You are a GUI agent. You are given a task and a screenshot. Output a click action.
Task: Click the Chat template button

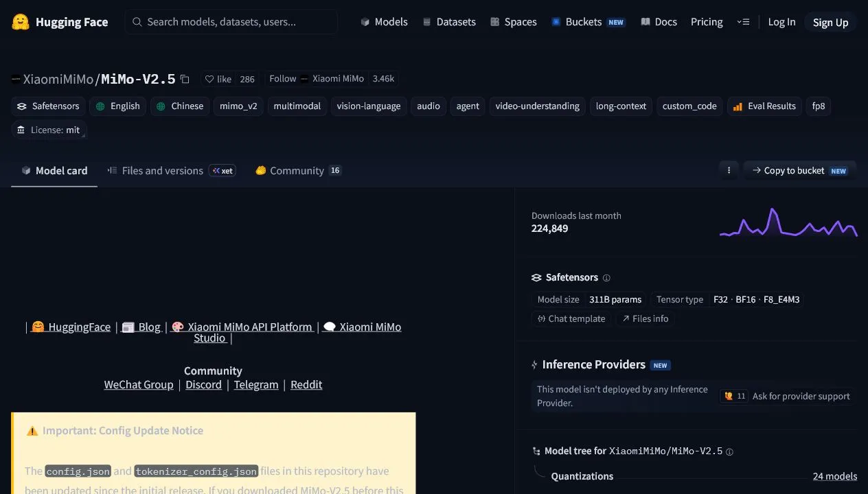point(571,319)
